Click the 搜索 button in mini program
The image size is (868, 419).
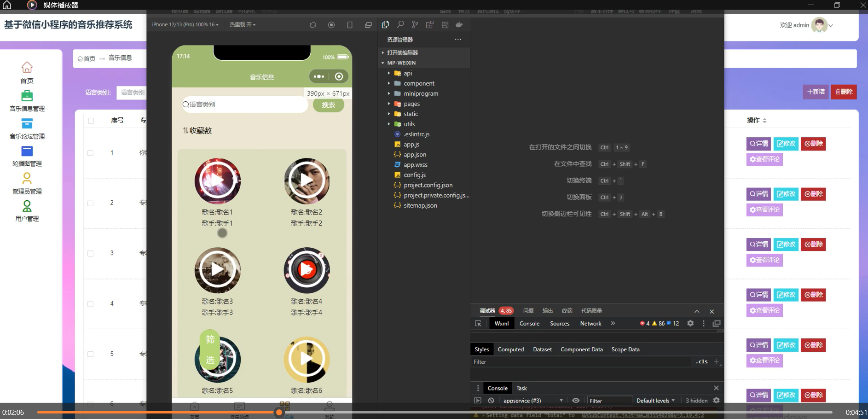(329, 105)
